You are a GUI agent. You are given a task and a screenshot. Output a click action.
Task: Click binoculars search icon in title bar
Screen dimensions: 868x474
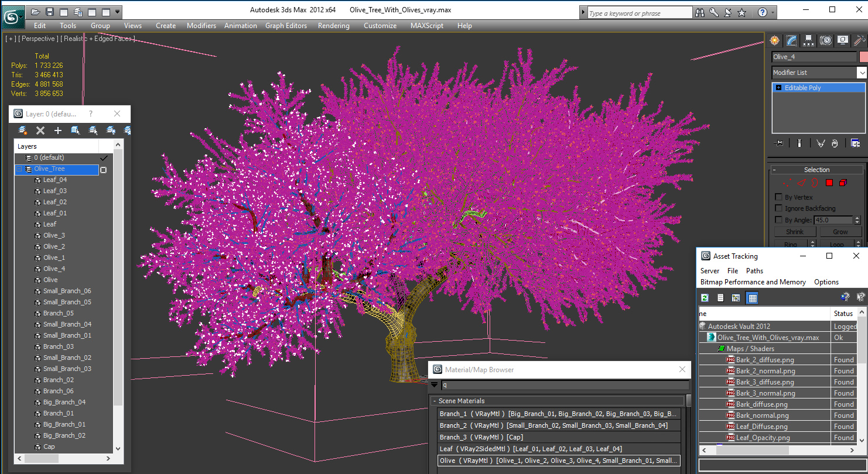[x=700, y=12]
